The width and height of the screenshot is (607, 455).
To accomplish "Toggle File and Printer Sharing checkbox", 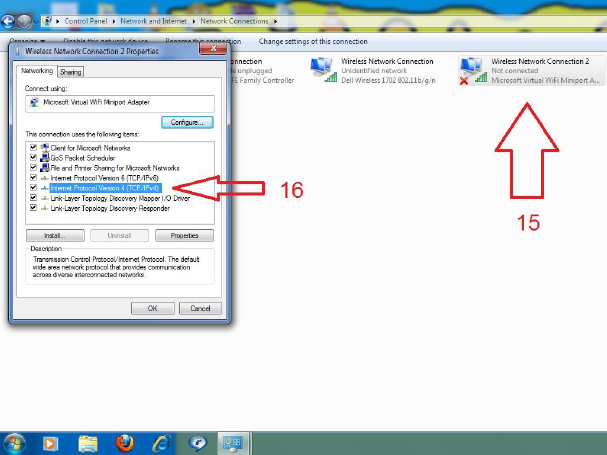I will 33,167.
